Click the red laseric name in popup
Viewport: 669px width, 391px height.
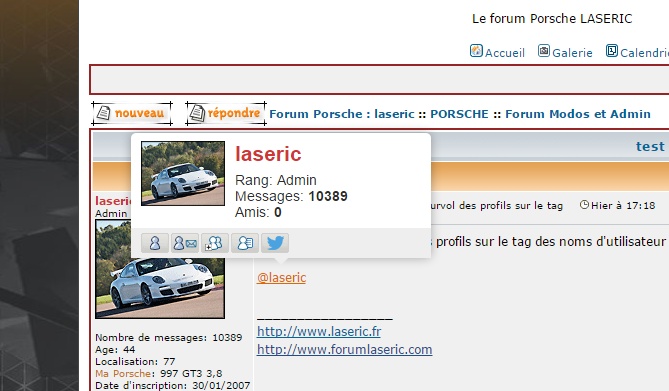[268, 154]
